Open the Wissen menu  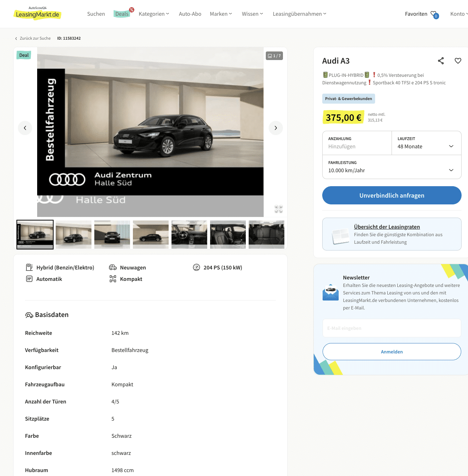[252, 14]
